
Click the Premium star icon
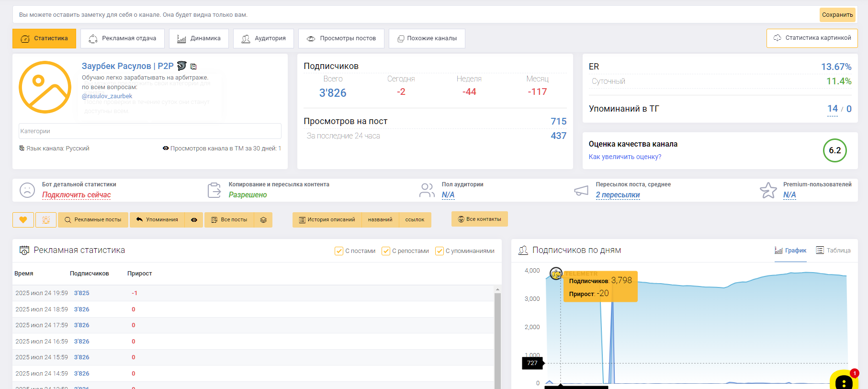(x=768, y=190)
